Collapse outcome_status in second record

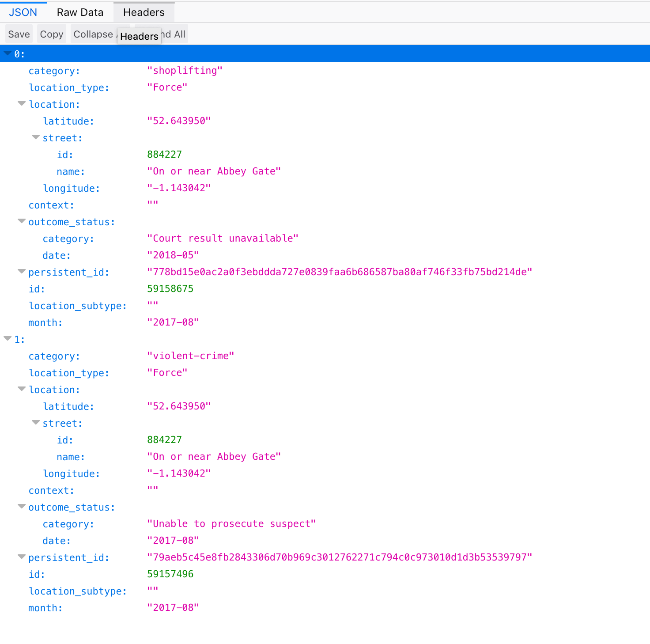(22, 507)
